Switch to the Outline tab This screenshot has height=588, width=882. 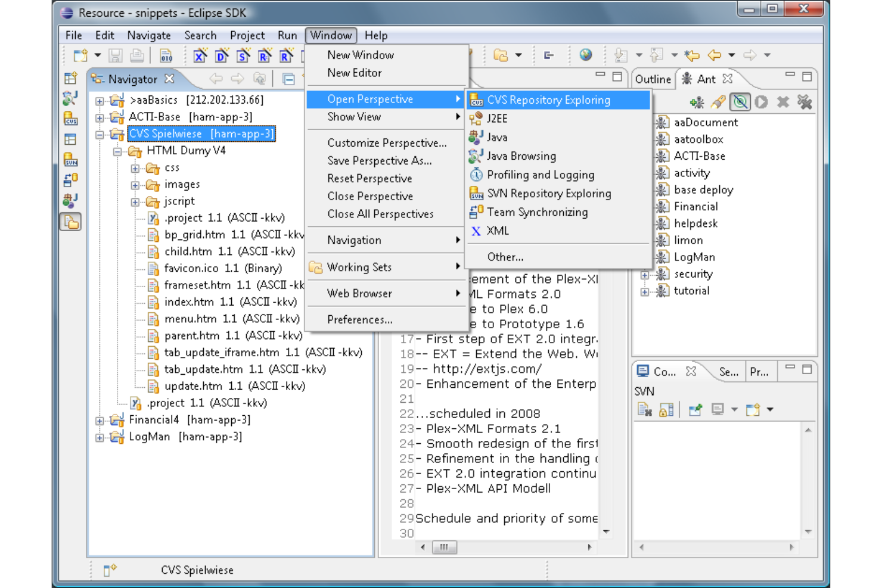coord(653,79)
